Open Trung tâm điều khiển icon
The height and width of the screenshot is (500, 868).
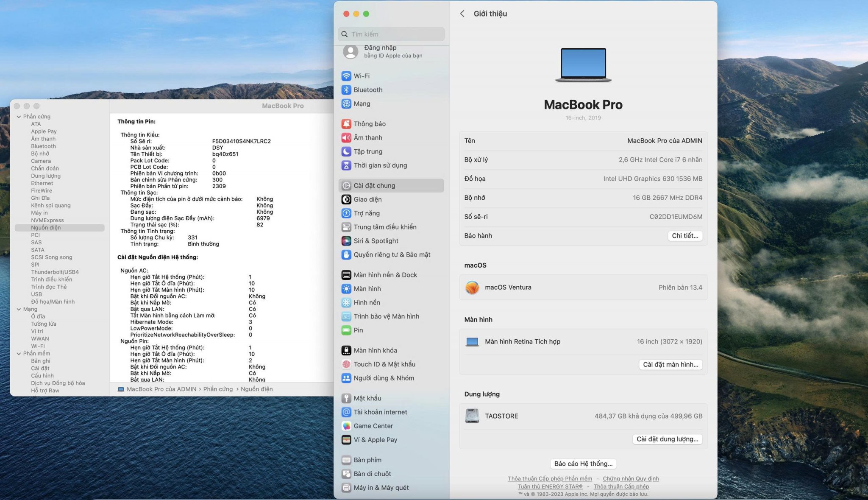[346, 227]
